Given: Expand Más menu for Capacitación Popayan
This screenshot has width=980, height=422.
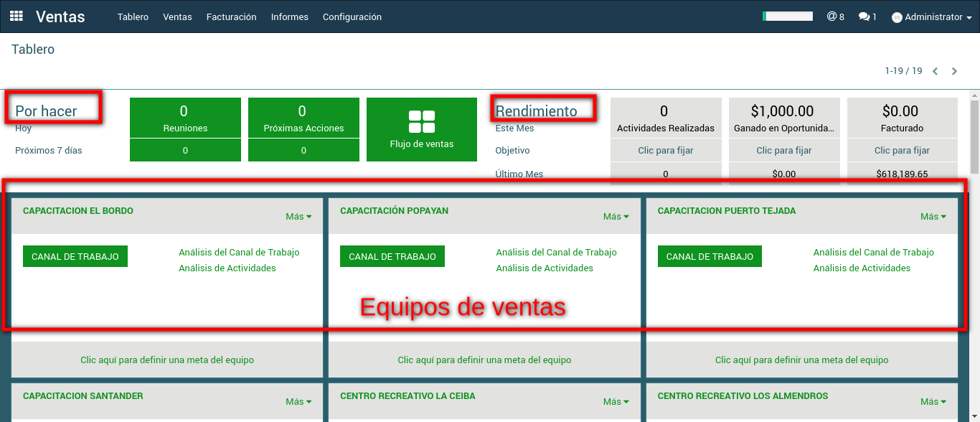Looking at the screenshot, I should 616,217.
